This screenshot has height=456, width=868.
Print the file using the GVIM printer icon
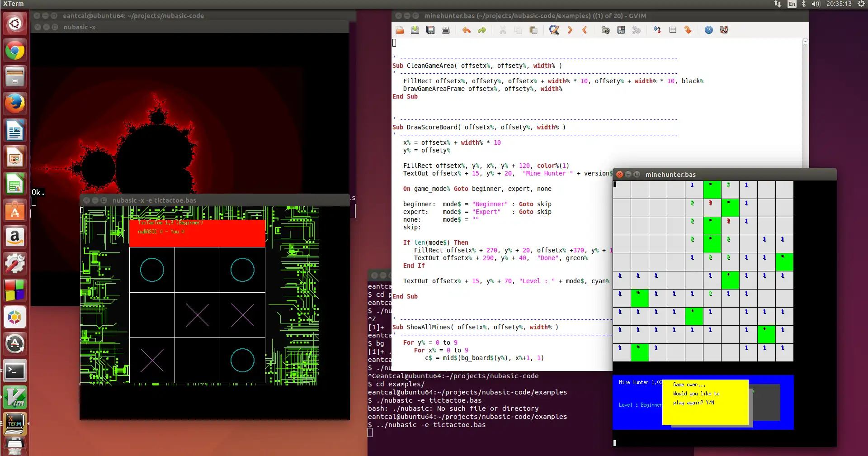(x=446, y=30)
